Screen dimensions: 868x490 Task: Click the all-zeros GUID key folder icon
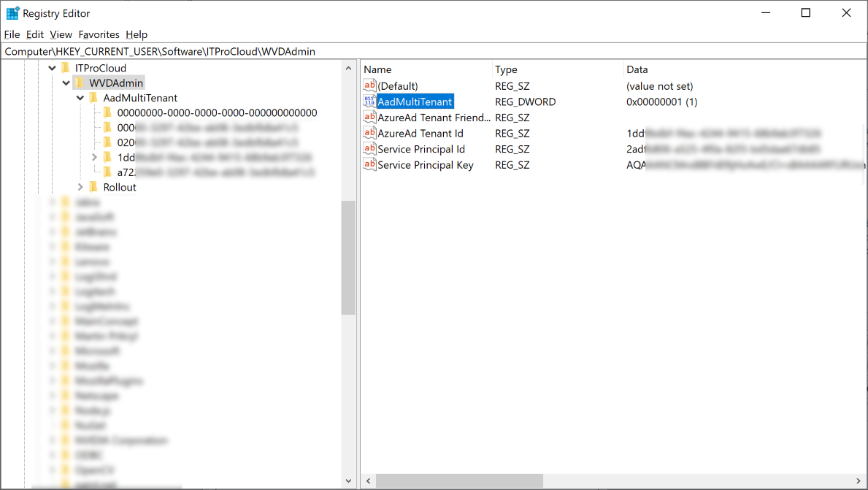coord(108,112)
